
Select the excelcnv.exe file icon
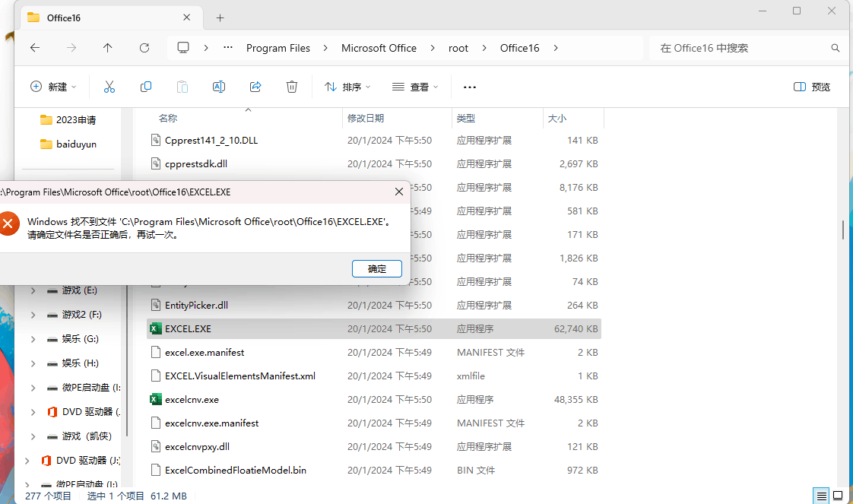coord(156,399)
